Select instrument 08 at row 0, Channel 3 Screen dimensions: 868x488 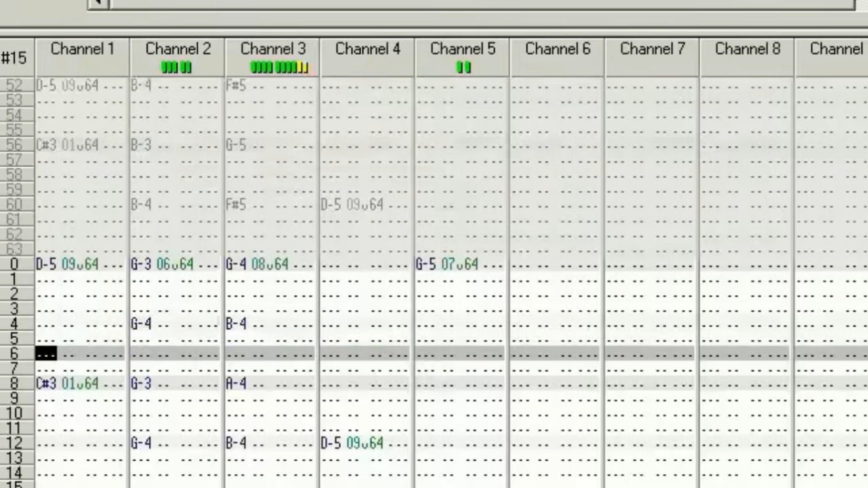(258, 264)
